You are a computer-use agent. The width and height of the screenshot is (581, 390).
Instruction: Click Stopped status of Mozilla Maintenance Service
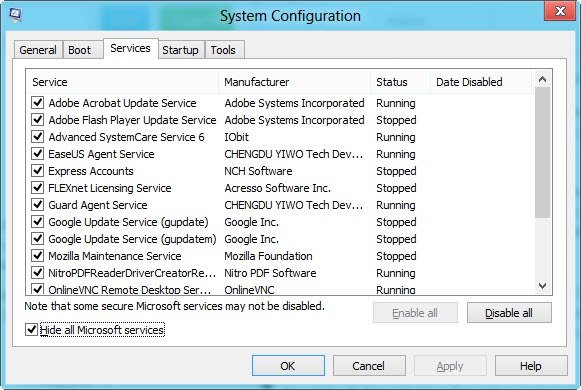pos(396,256)
